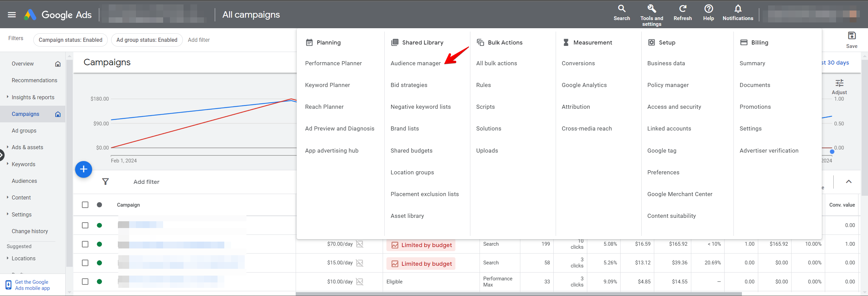Click the Save icon
868x296 pixels.
tap(852, 36)
